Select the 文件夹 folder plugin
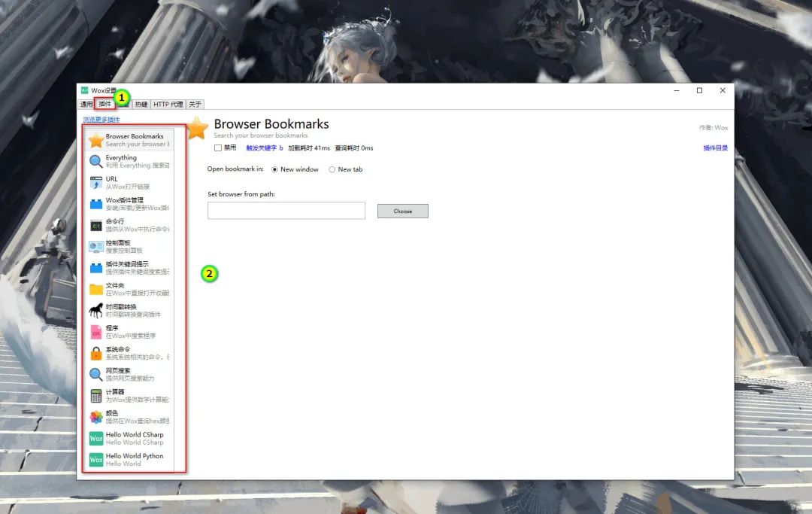The image size is (812, 514). [129, 288]
